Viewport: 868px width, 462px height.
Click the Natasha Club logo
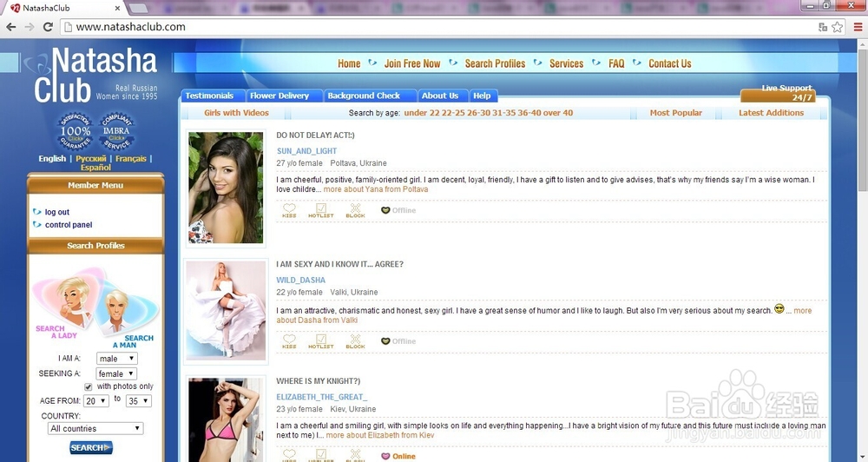(x=94, y=75)
